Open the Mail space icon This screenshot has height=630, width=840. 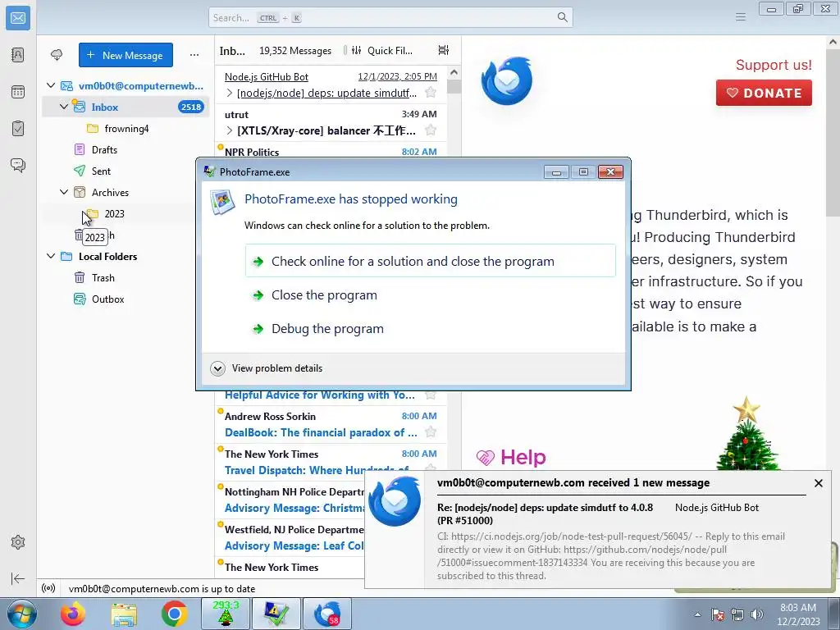coord(18,18)
